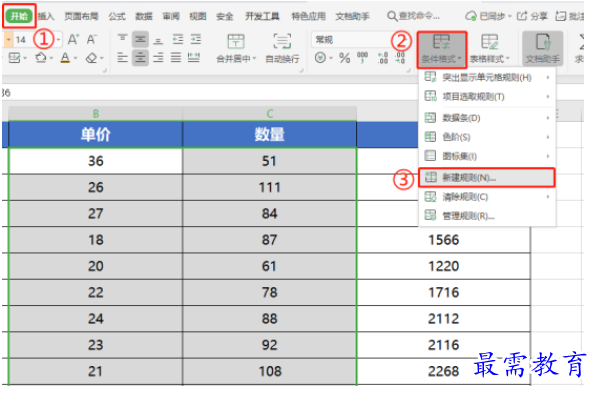Toggle align left for the selected cells

[122, 58]
